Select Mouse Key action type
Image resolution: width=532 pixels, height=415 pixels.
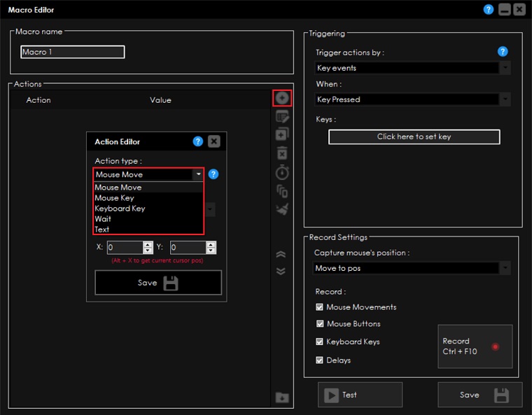[148, 198]
